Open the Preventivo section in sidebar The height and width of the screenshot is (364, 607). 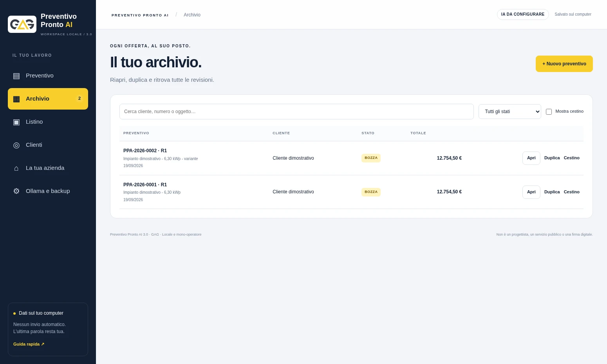[x=48, y=76]
